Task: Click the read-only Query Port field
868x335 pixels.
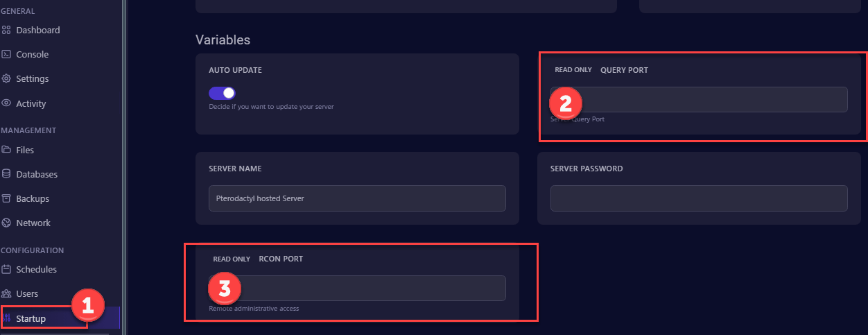Action: tap(699, 99)
